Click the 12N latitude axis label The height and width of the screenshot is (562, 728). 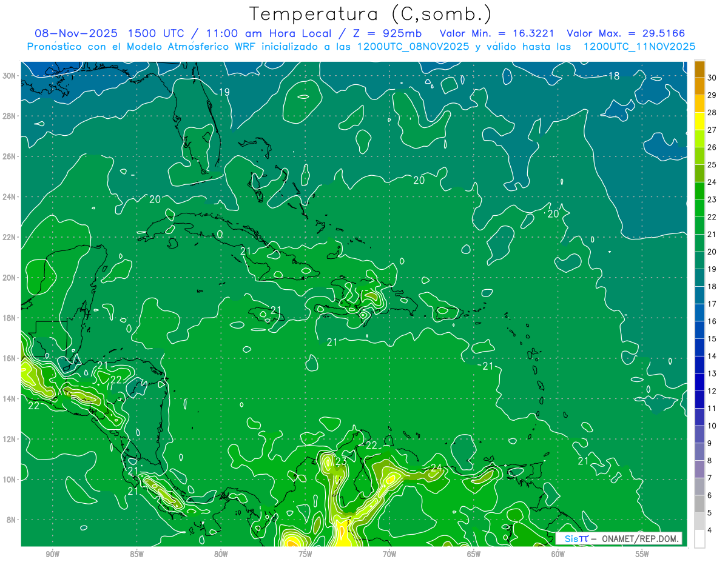pos(10,439)
